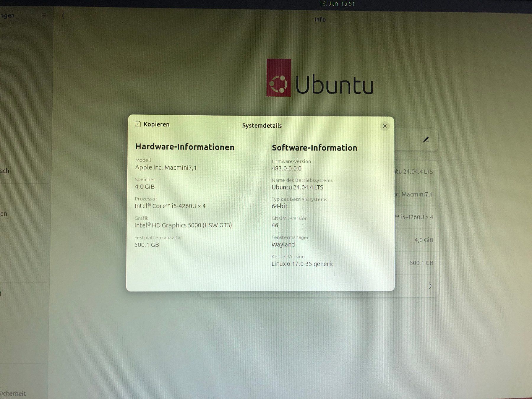Click the Ubuntu logo image
Screen dimensions: 532x399
point(320,78)
